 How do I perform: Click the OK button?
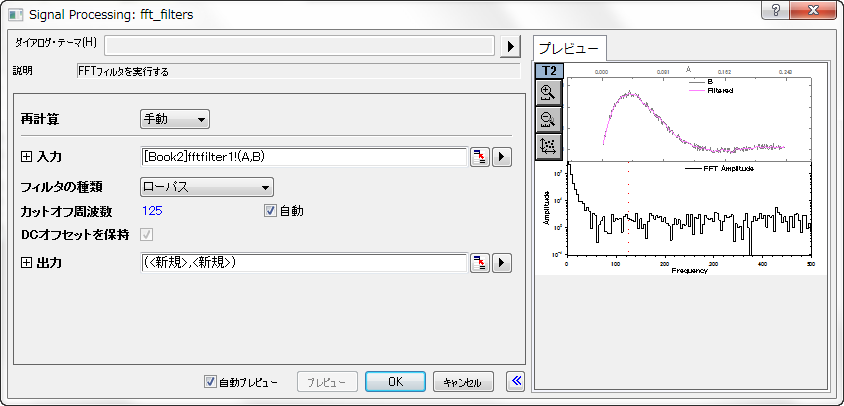396,382
